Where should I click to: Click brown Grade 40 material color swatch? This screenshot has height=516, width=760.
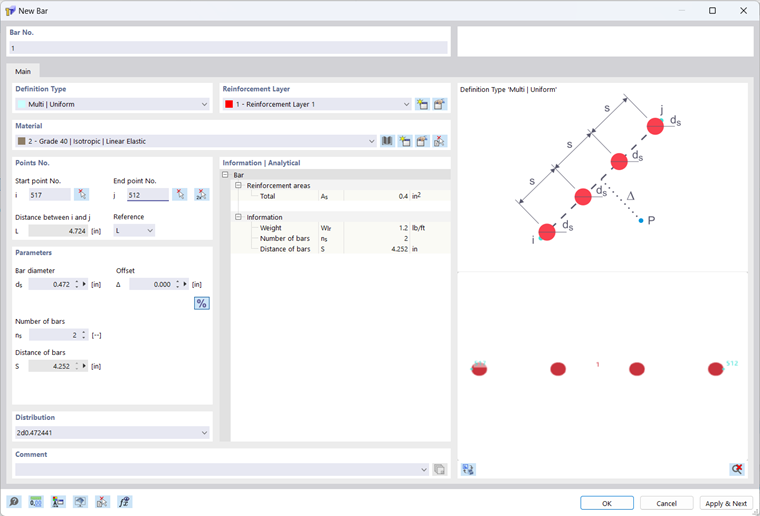pos(21,141)
